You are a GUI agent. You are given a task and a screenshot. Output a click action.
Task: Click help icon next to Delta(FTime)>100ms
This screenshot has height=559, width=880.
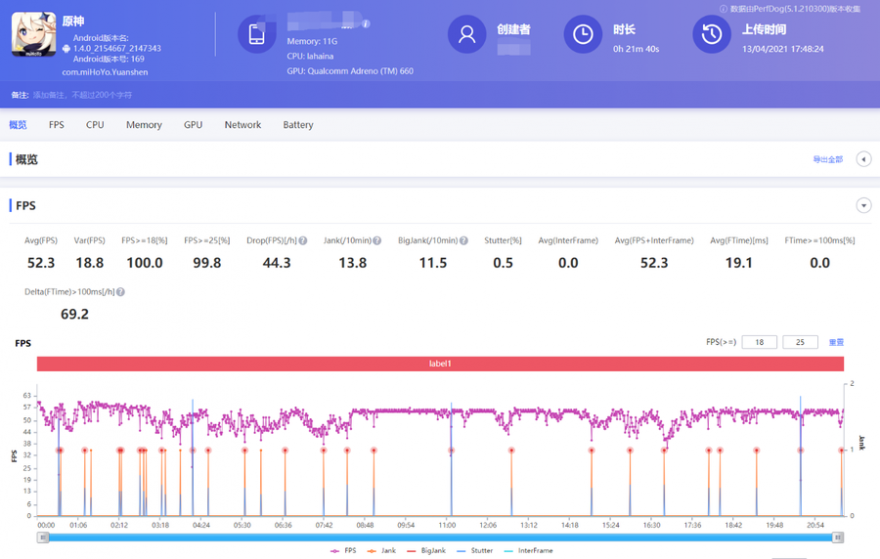point(121,292)
